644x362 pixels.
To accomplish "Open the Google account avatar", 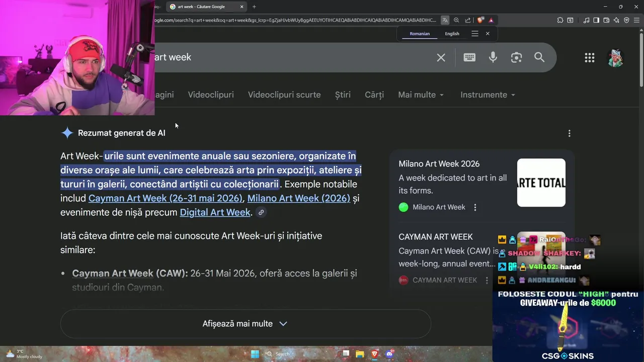I will [615, 58].
